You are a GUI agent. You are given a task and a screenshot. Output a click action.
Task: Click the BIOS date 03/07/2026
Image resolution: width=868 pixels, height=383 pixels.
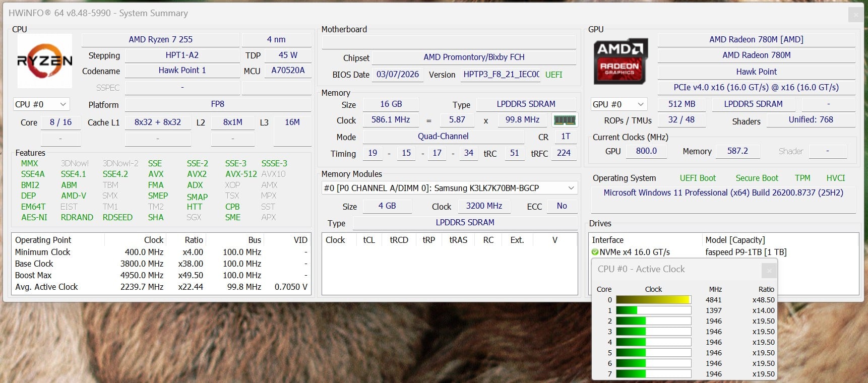(398, 75)
